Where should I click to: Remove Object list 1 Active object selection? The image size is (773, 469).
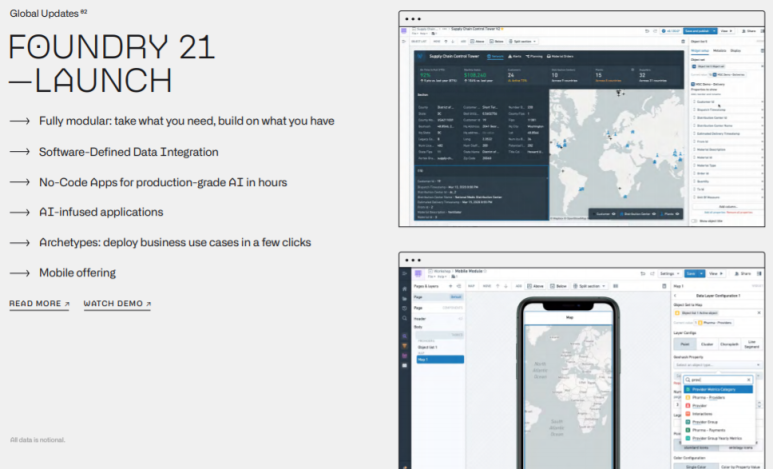tap(759, 313)
